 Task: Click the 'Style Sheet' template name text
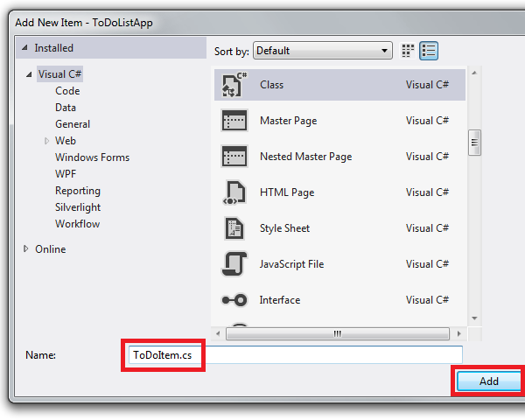pyautogui.click(x=284, y=228)
